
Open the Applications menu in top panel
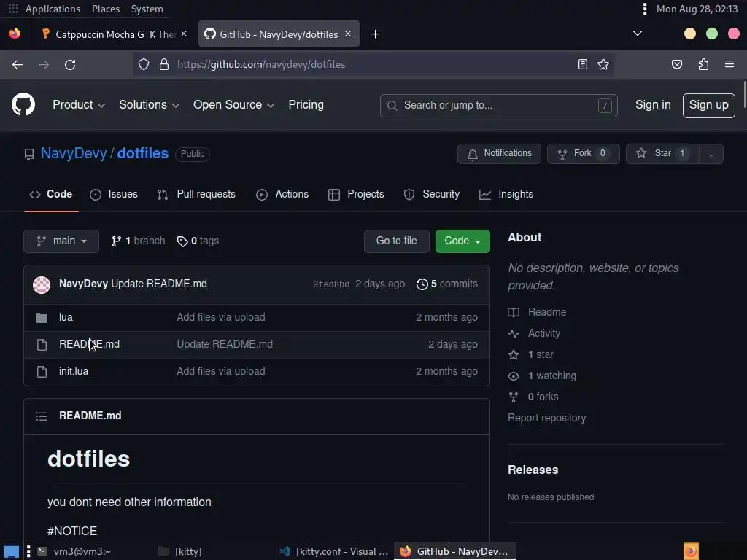click(53, 9)
